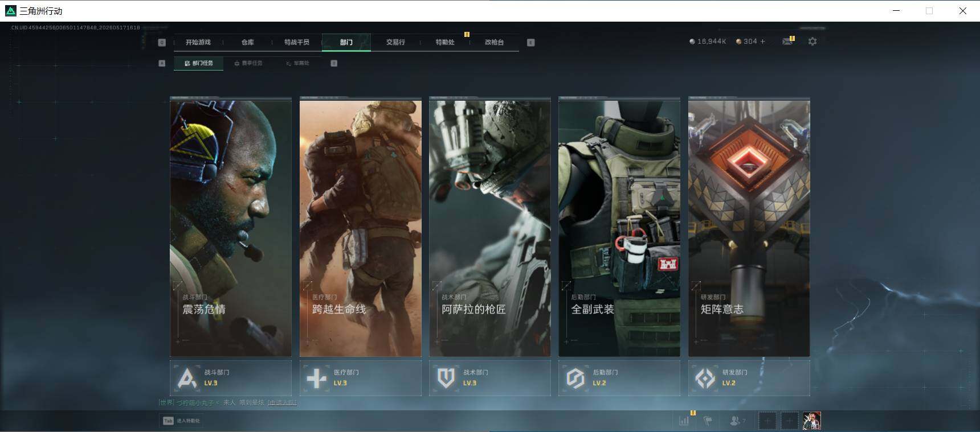Open the 震荡危情 combat department card
The image size is (980, 432).
[x=231, y=228]
